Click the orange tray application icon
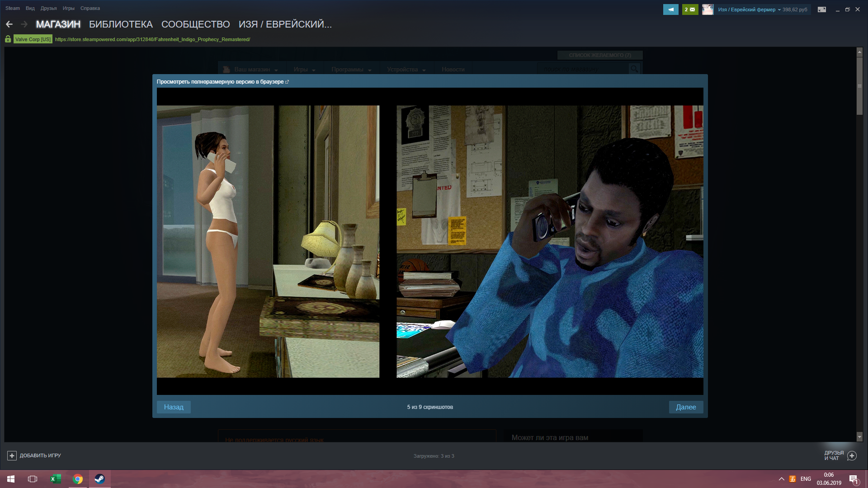 click(x=793, y=479)
